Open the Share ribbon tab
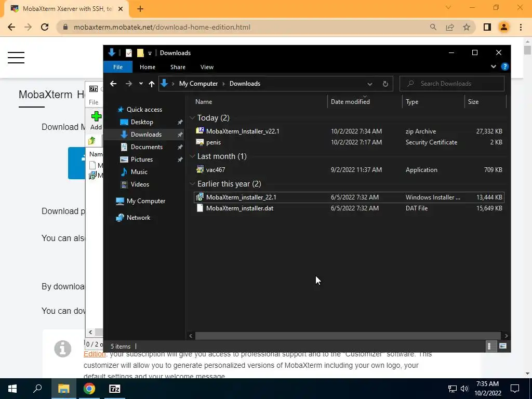 (178, 67)
